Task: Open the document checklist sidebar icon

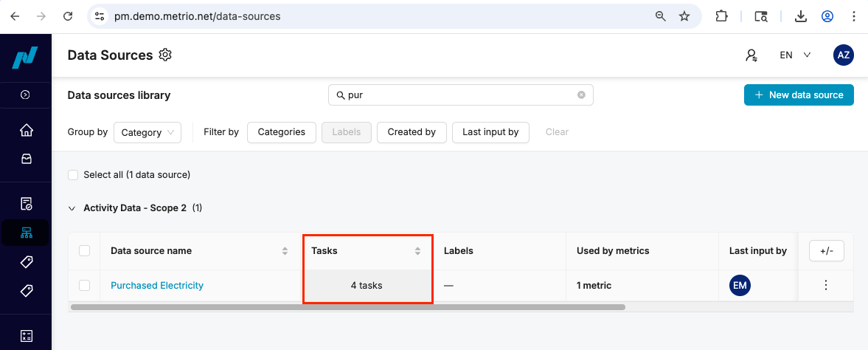Action: [26, 204]
